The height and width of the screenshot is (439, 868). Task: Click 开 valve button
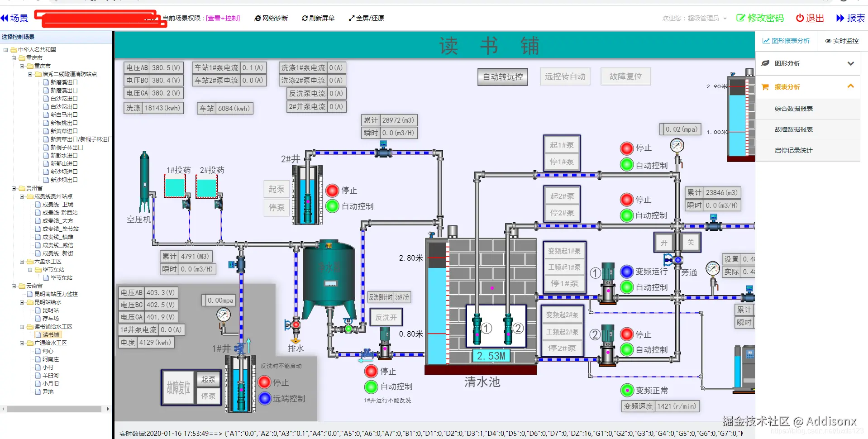pyautogui.click(x=664, y=243)
